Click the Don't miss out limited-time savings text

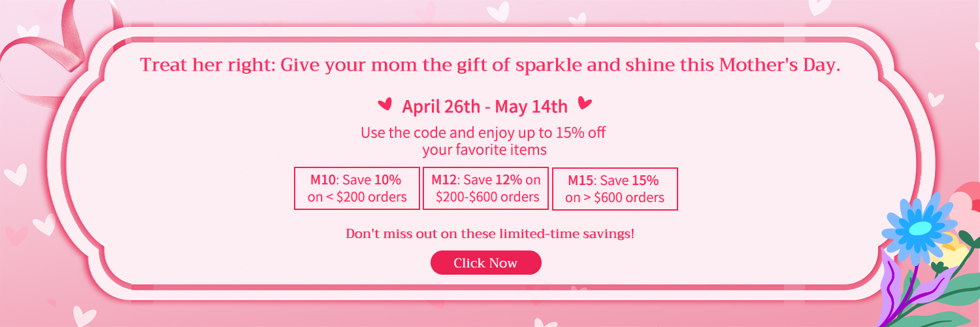490,233
